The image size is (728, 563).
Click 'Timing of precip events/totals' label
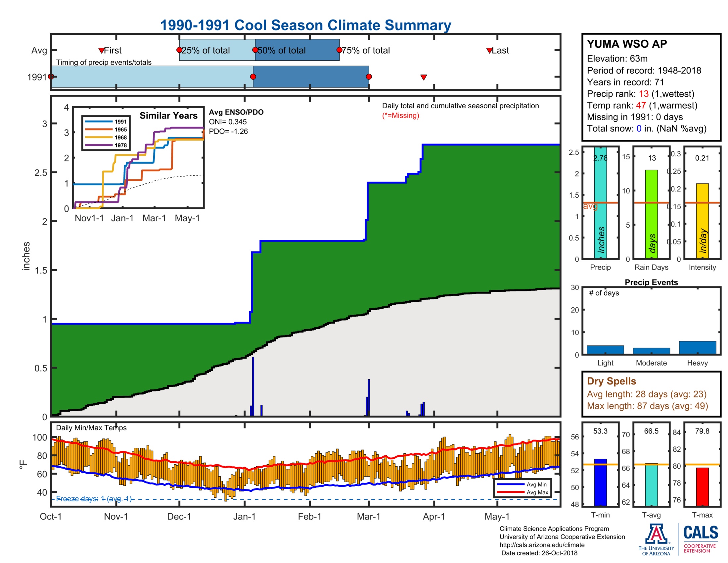coord(104,62)
